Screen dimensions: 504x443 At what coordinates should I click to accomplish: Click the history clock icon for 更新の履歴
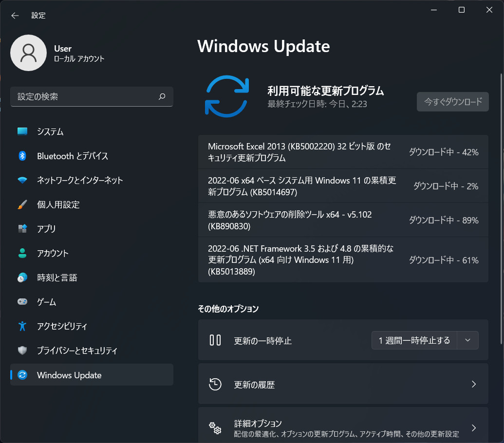(215, 384)
